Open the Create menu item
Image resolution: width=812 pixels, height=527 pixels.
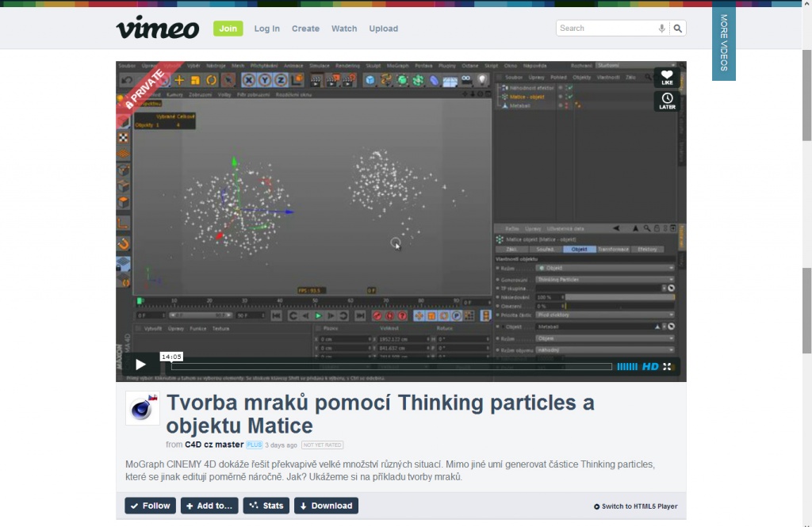click(305, 29)
